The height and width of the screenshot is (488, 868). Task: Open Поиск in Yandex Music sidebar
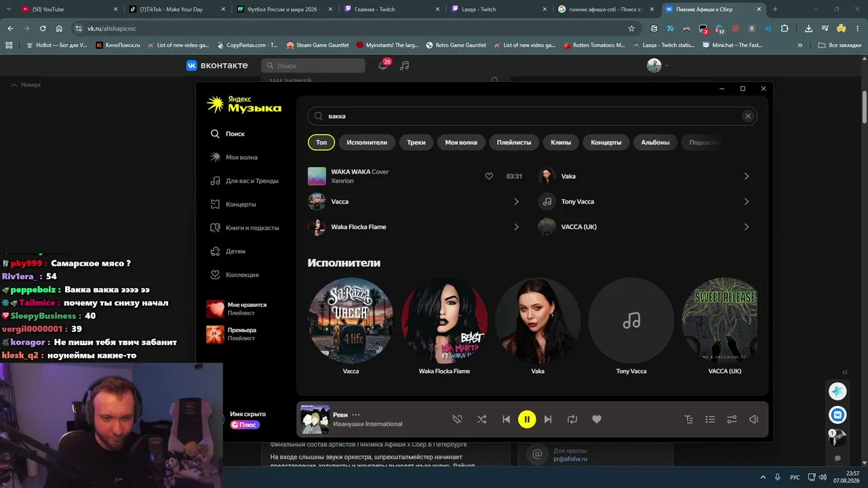click(x=228, y=134)
